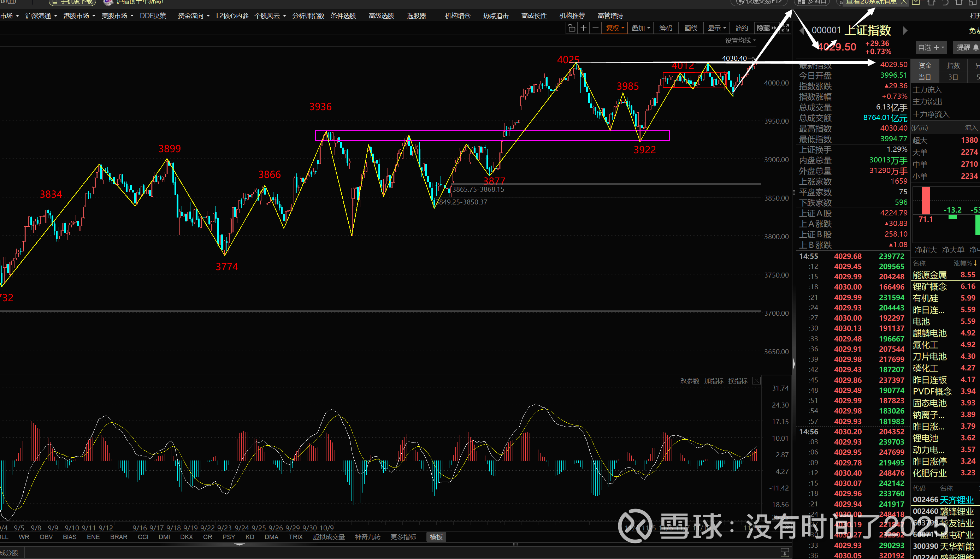Open the 自选 add dropdown
This screenshot has height=559, width=980.
931,47
